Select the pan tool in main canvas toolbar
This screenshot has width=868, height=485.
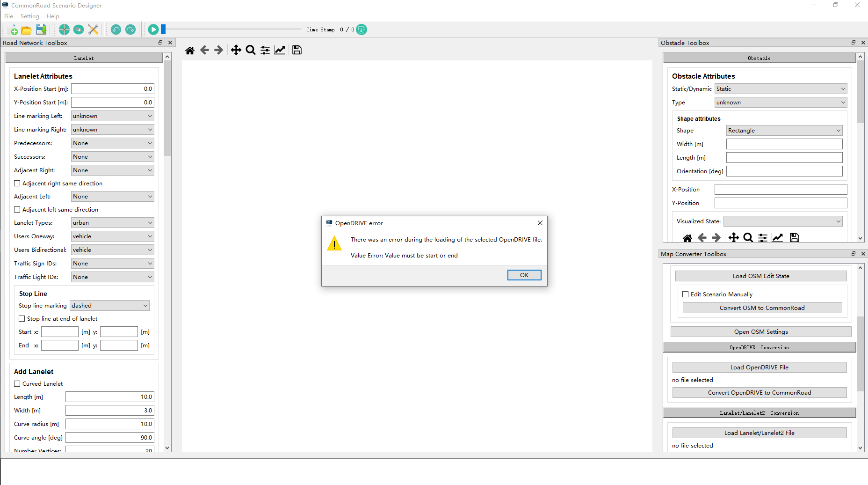coord(236,50)
